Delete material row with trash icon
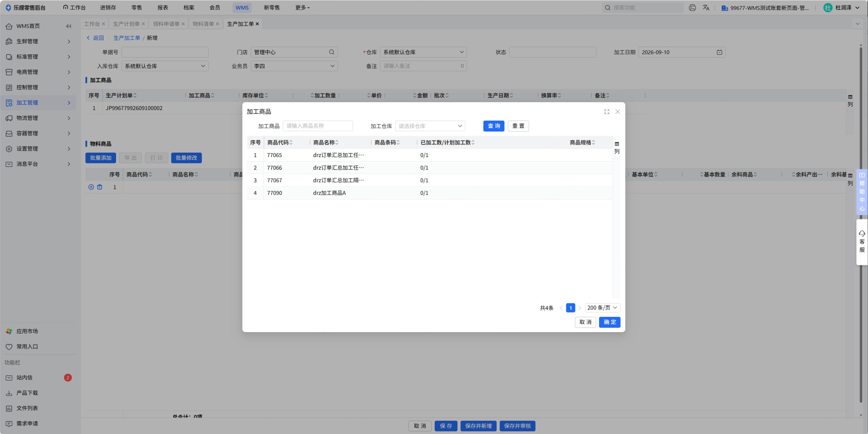The height and width of the screenshot is (434, 868). click(x=100, y=187)
